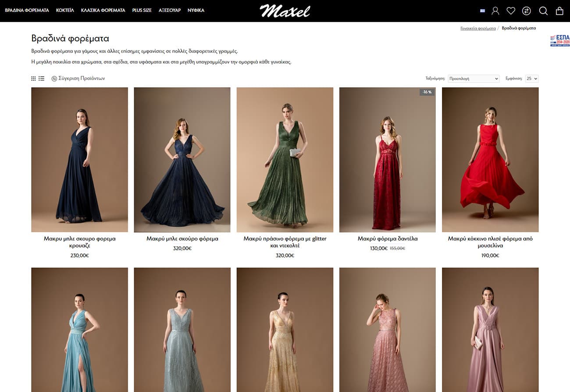Click the 230,00€ price
Viewport: 570px width, 392px height.
point(79,256)
